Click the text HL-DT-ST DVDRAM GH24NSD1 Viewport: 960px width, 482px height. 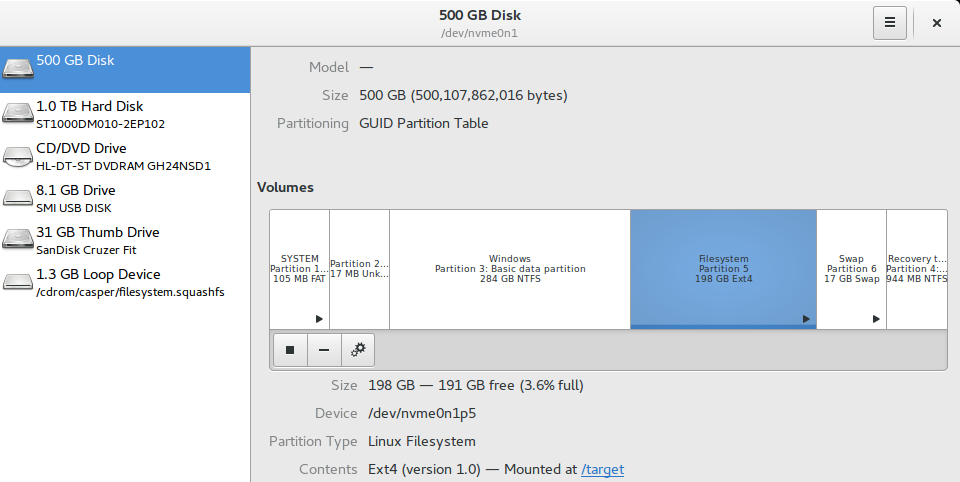pos(124,166)
